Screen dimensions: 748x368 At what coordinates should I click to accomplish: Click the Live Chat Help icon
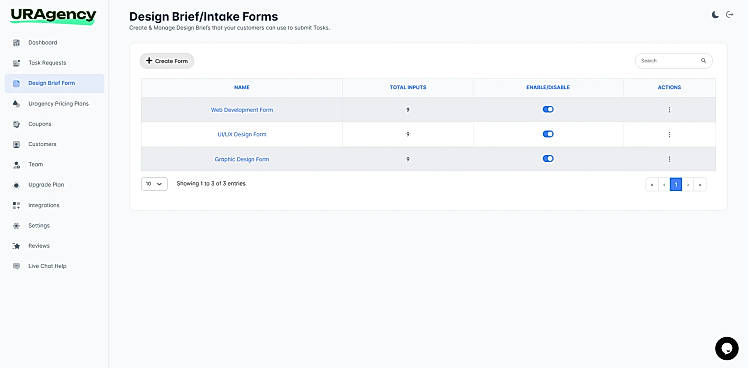17,266
